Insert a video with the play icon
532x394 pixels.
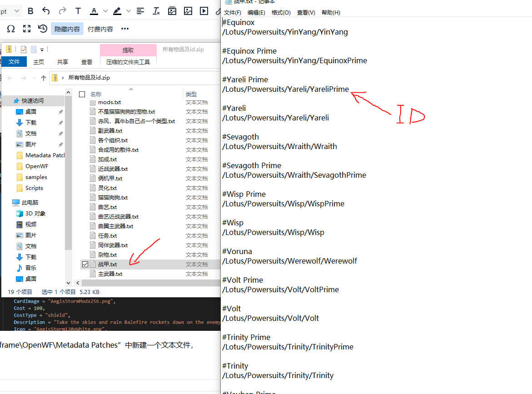pyautogui.click(x=204, y=11)
